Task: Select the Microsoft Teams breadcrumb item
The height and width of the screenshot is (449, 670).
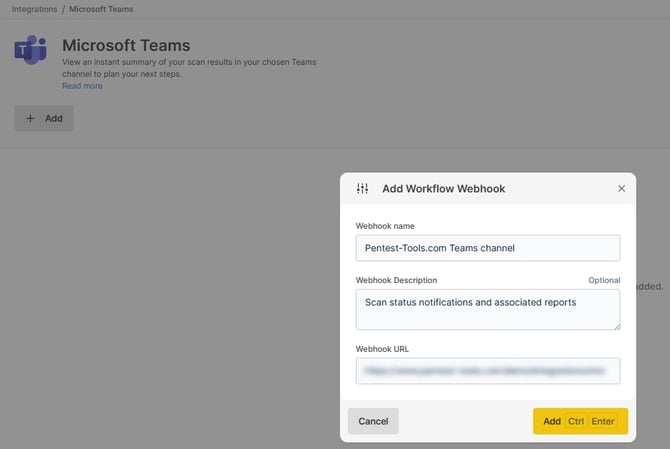Action: (101, 9)
